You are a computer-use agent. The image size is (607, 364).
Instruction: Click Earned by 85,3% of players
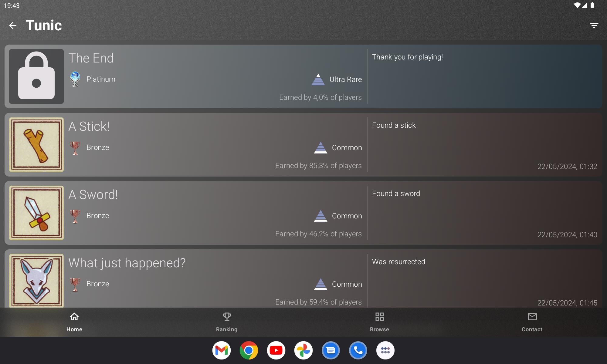pos(318,166)
